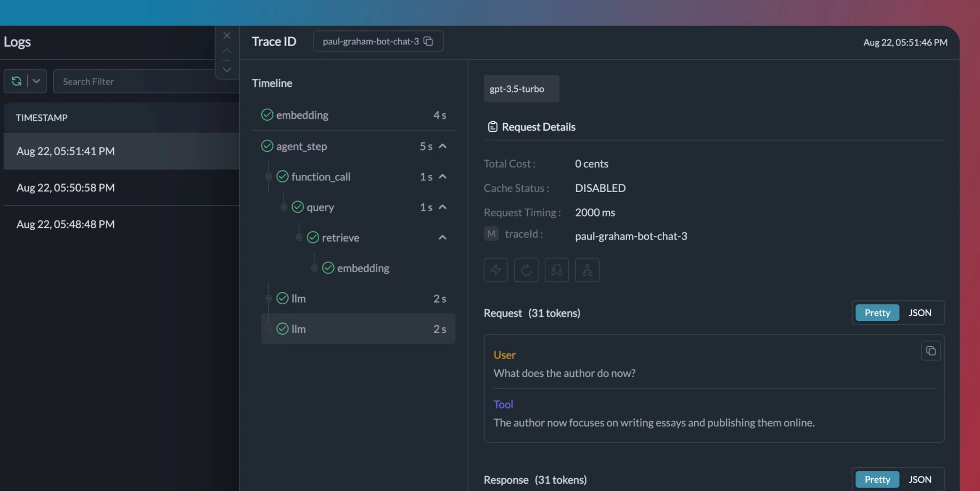Sort by the TIMESTAMP column header
Screen dimensions: 980x491
pyautogui.click(x=41, y=118)
